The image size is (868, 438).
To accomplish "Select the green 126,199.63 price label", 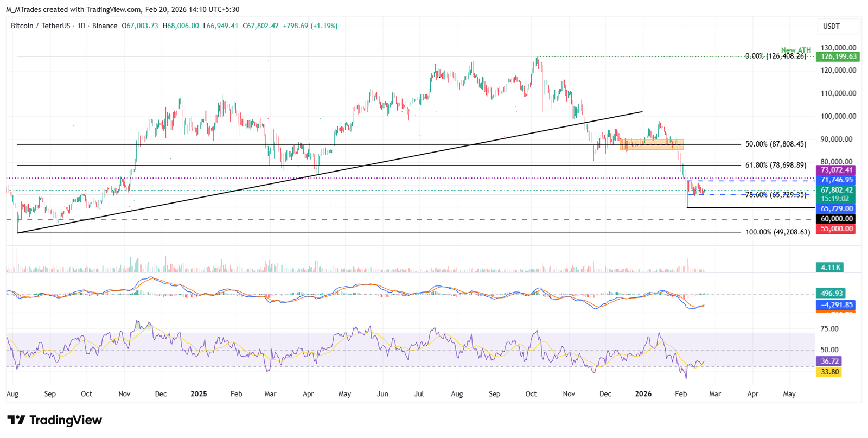I will tap(838, 56).
